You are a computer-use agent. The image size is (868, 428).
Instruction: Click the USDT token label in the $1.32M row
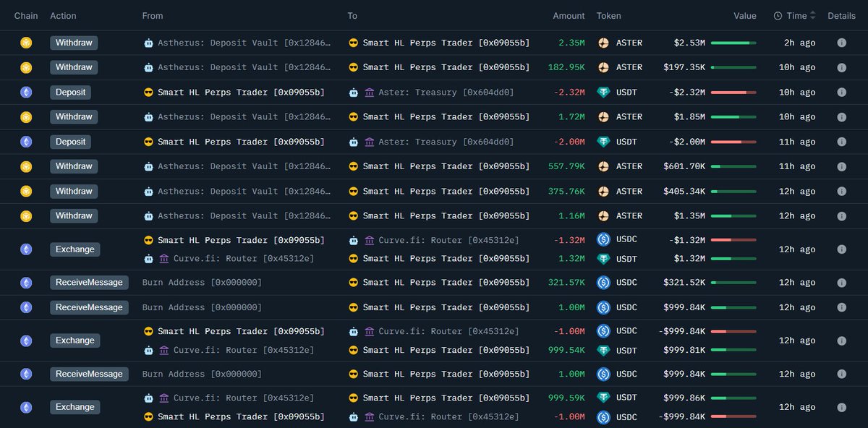coord(627,258)
